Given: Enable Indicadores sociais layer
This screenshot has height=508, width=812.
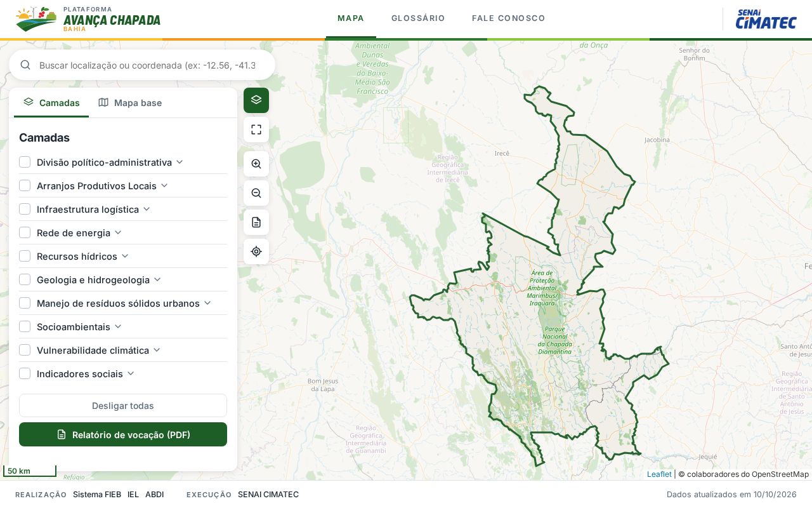Looking at the screenshot, I should click(x=25, y=373).
